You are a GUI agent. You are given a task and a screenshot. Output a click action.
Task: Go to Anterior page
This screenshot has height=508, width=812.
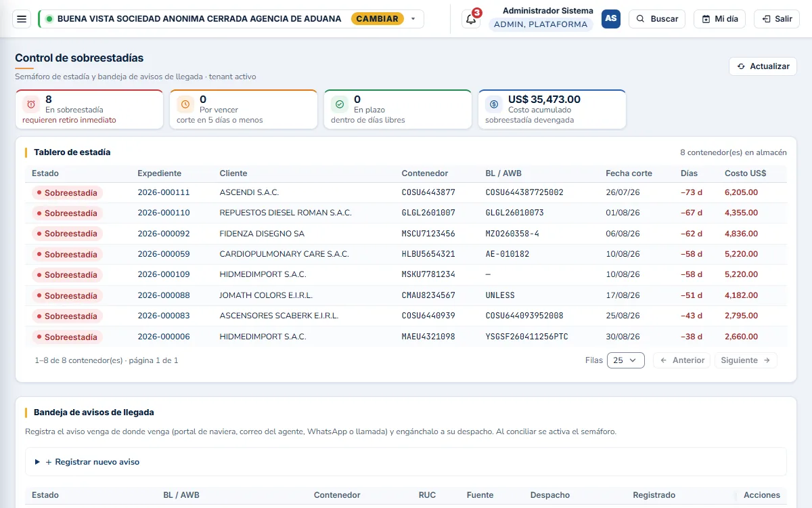[681, 360]
